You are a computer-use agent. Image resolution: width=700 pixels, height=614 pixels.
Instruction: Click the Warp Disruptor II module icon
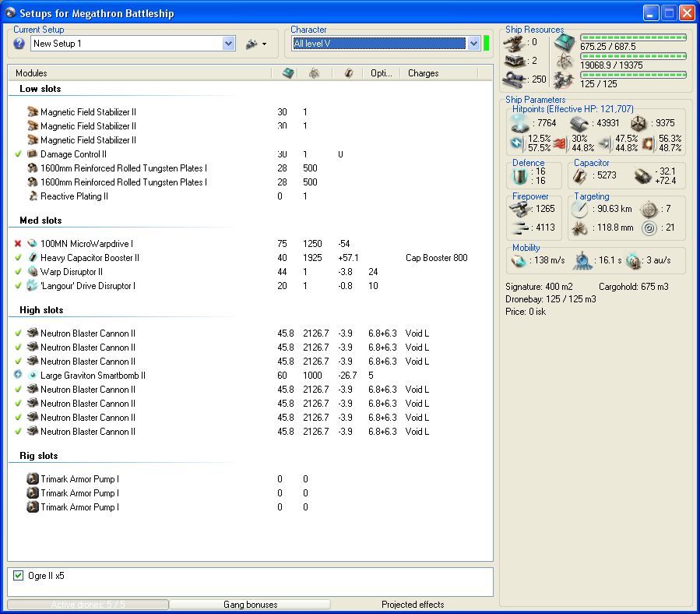click(x=33, y=272)
